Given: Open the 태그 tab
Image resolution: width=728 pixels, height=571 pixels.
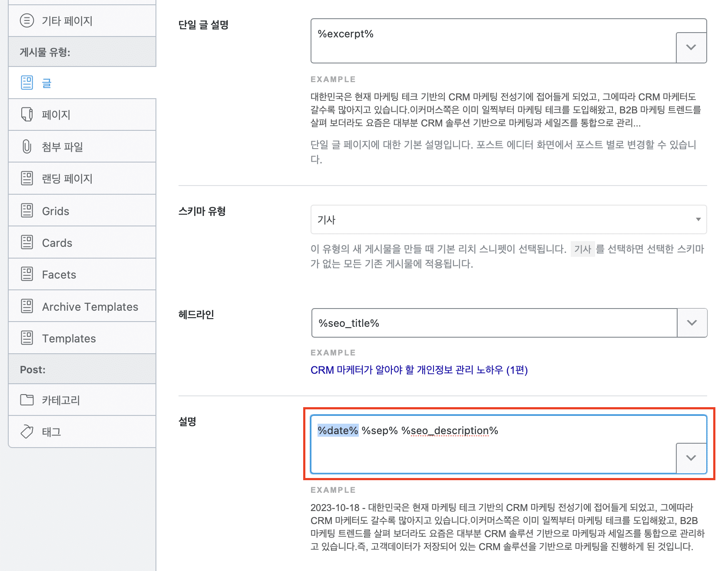Looking at the screenshot, I should pyautogui.click(x=82, y=432).
